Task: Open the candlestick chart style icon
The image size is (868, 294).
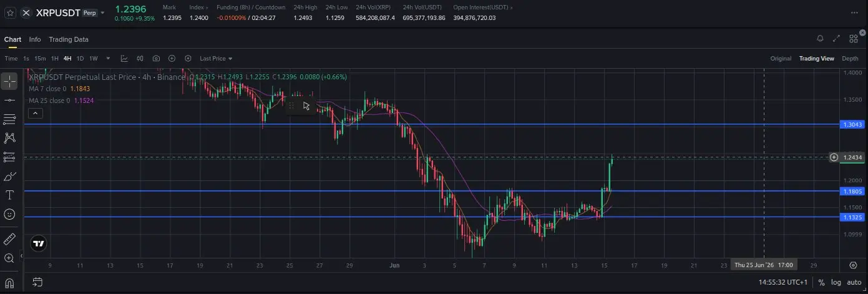Action: 140,59
